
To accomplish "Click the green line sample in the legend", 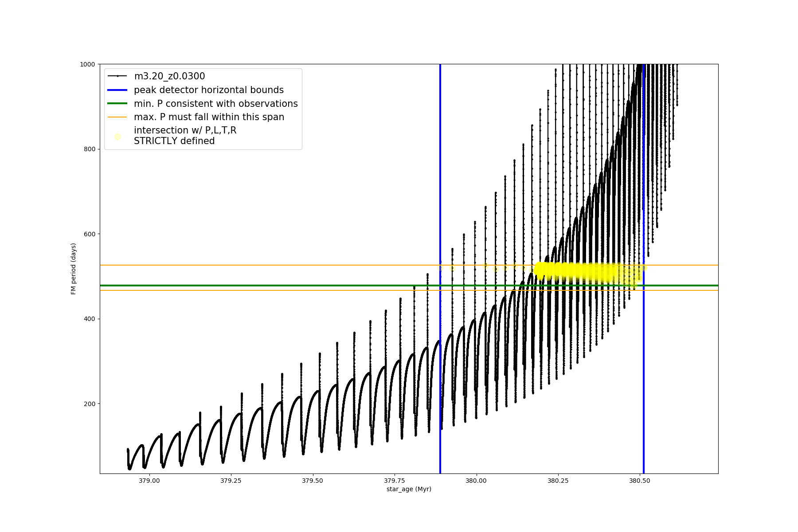I will (117, 104).
